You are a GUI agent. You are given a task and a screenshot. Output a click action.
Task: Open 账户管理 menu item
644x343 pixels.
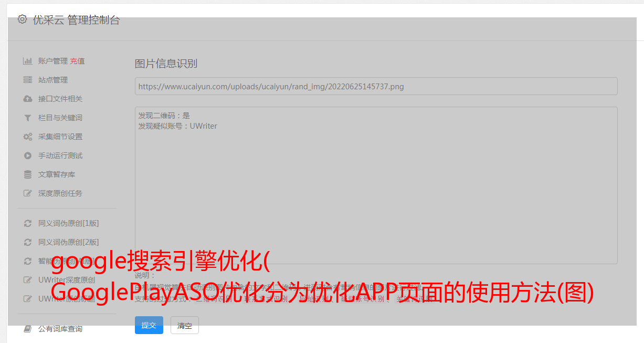53,61
